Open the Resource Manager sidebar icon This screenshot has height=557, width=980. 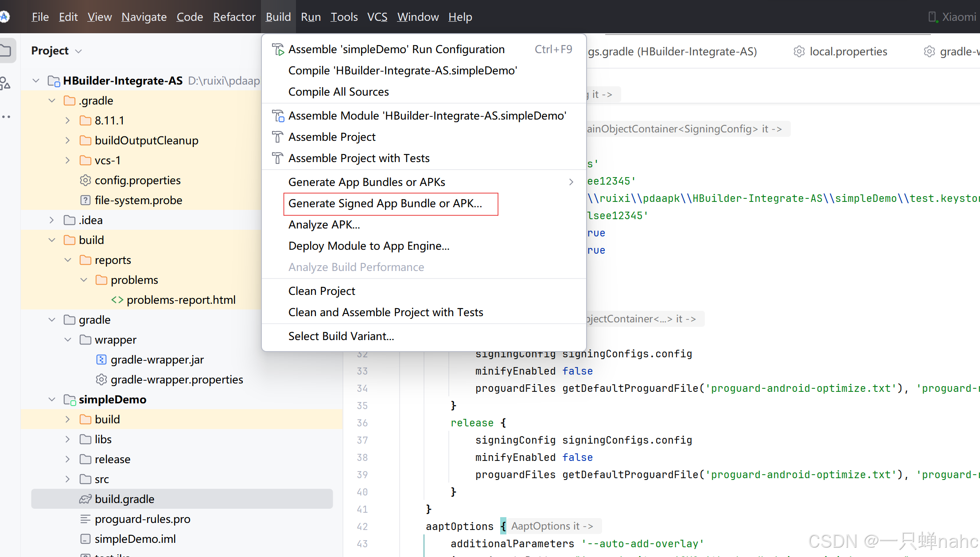click(5, 83)
